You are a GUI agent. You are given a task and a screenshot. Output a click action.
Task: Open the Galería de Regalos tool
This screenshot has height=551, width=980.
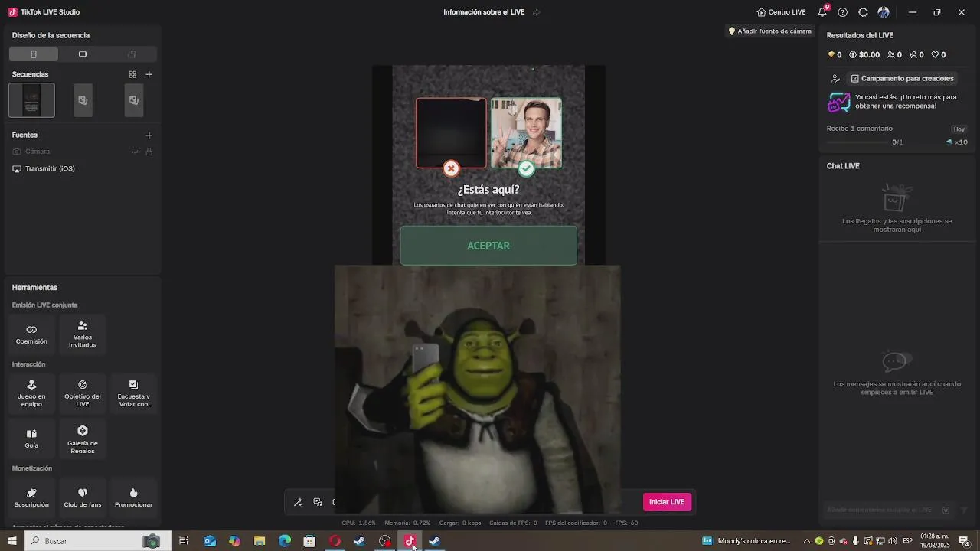(83, 438)
